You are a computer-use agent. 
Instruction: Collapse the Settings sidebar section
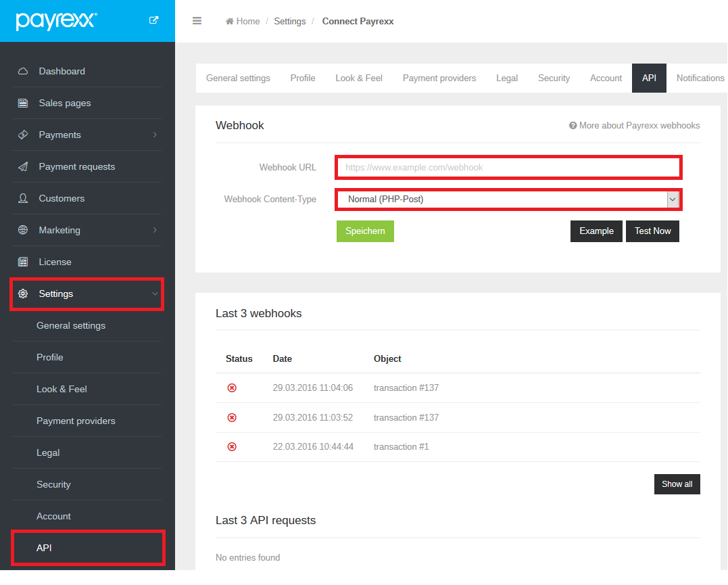155,294
